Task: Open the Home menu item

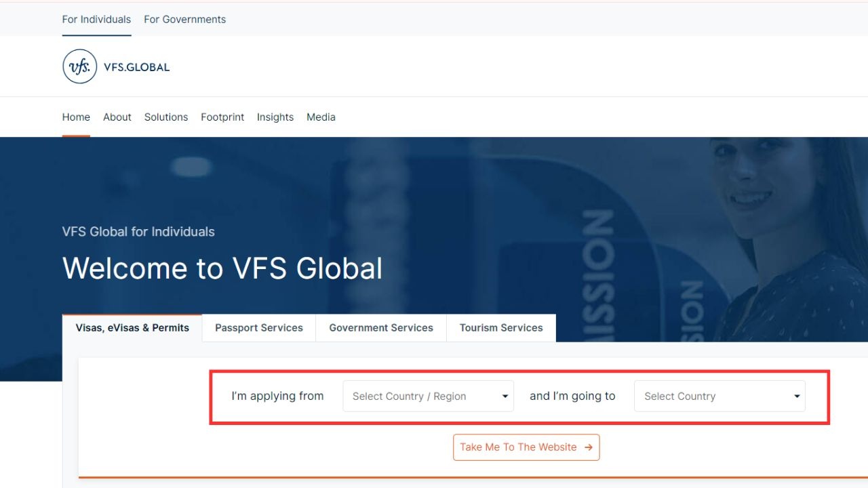Action: 76,117
